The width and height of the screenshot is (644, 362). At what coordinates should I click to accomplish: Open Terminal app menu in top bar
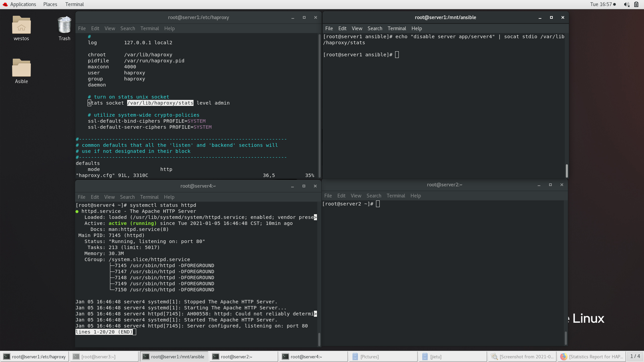pyautogui.click(x=74, y=4)
